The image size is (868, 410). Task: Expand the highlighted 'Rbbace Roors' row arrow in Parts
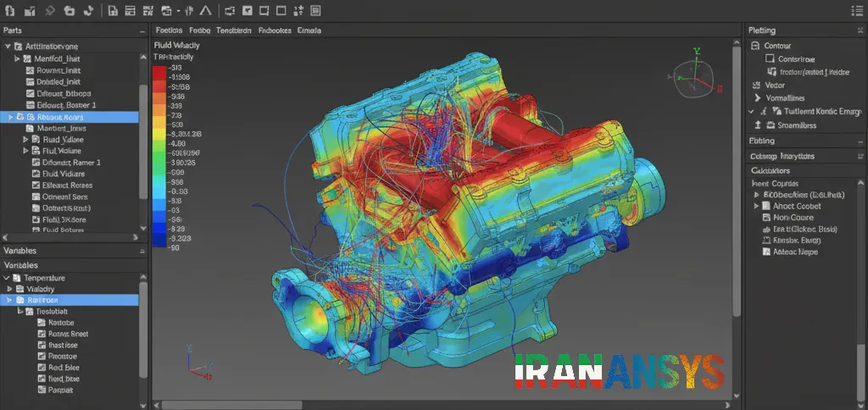[x=10, y=117]
